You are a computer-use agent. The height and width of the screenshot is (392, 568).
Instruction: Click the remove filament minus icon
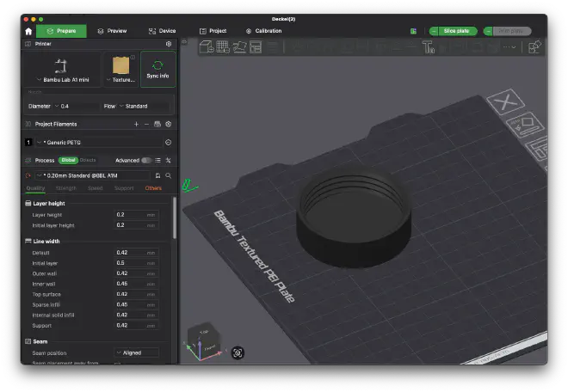(146, 124)
